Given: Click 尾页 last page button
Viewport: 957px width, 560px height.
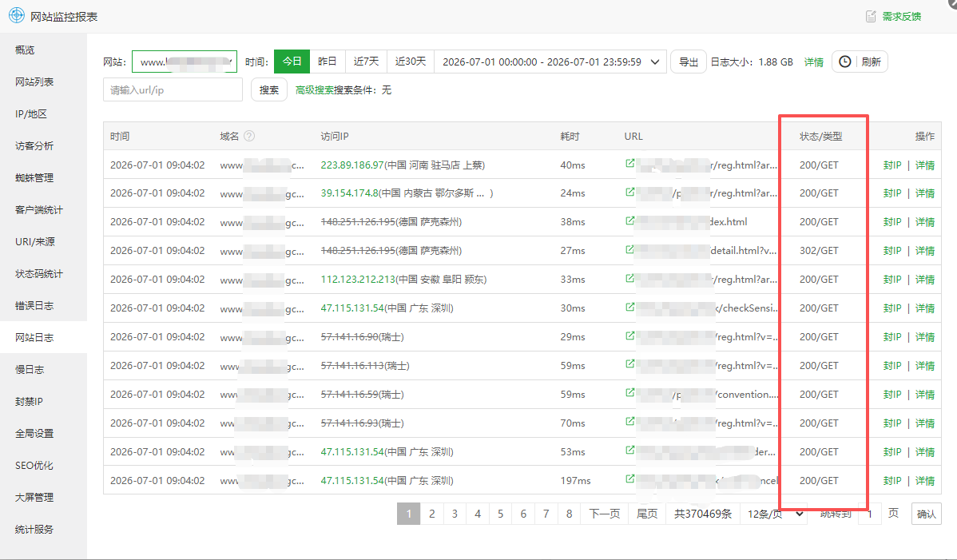Looking at the screenshot, I should (x=647, y=514).
